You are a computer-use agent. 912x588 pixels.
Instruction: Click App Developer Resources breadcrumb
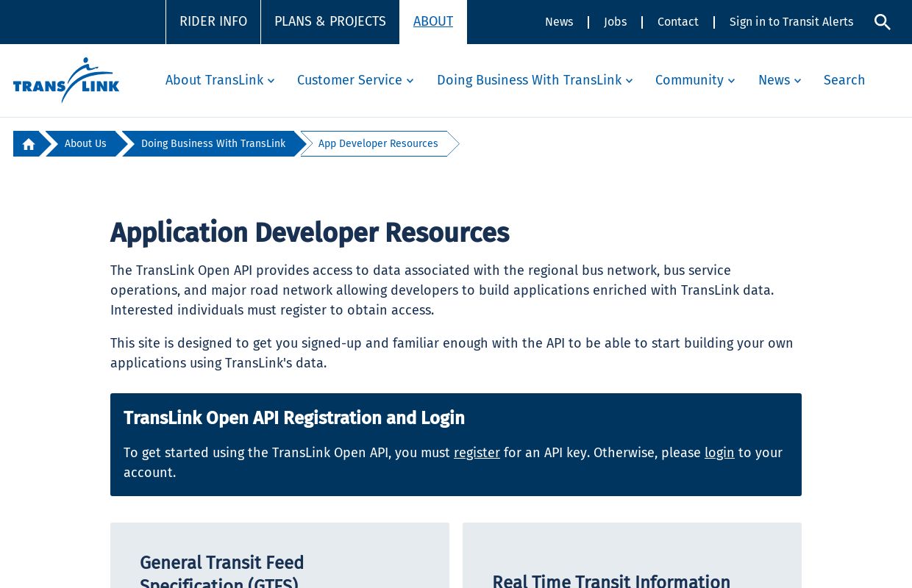coord(378,144)
